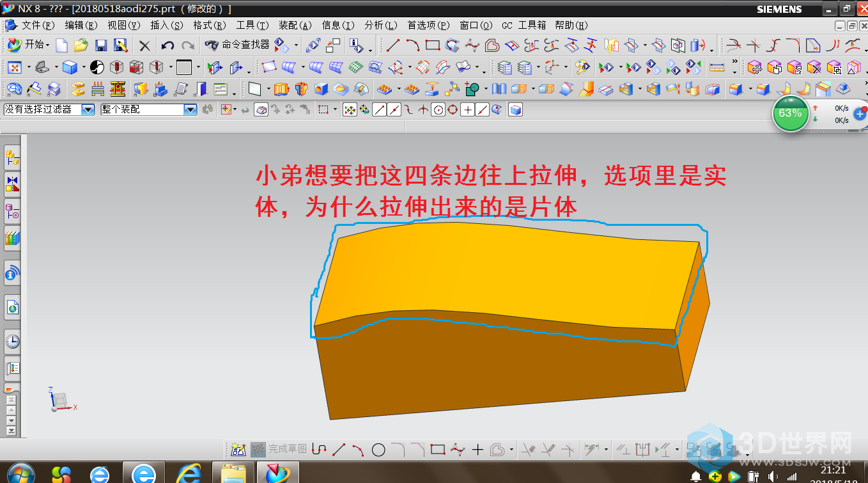This screenshot has height=483, width=868.
Task: Toggle the snap Mid Point option
Action: 394,110
